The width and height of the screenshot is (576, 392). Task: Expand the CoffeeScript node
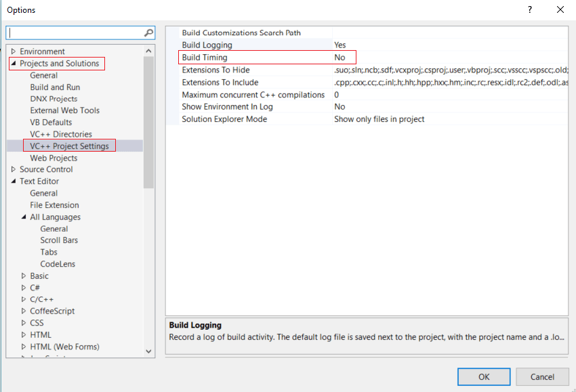tap(24, 311)
